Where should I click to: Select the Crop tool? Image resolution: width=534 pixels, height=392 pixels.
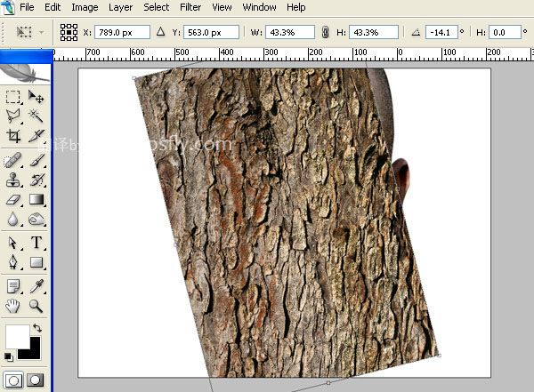(x=13, y=136)
